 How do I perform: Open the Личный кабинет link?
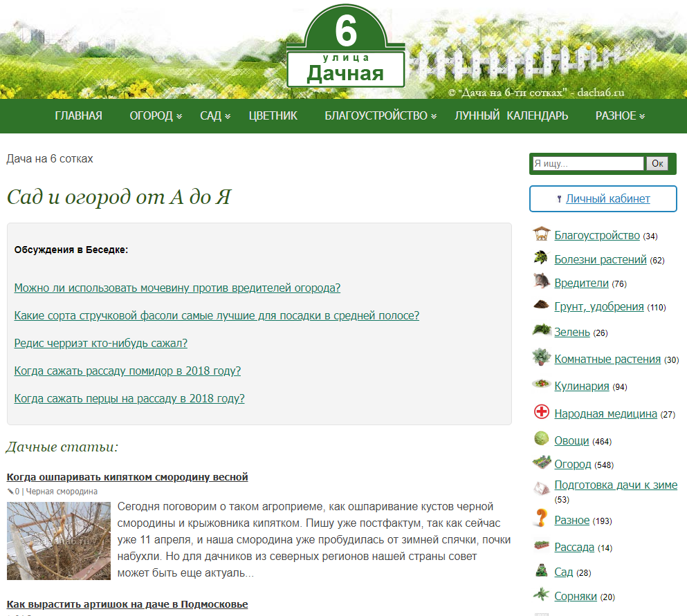point(607,199)
